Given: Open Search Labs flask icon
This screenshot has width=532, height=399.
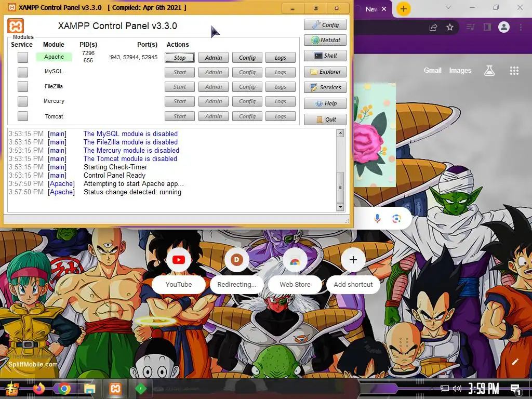Looking at the screenshot, I should (489, 71).
